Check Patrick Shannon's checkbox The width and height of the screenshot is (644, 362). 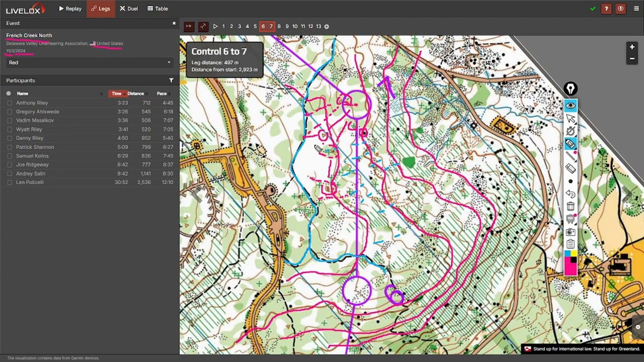(x=9, y=147)
